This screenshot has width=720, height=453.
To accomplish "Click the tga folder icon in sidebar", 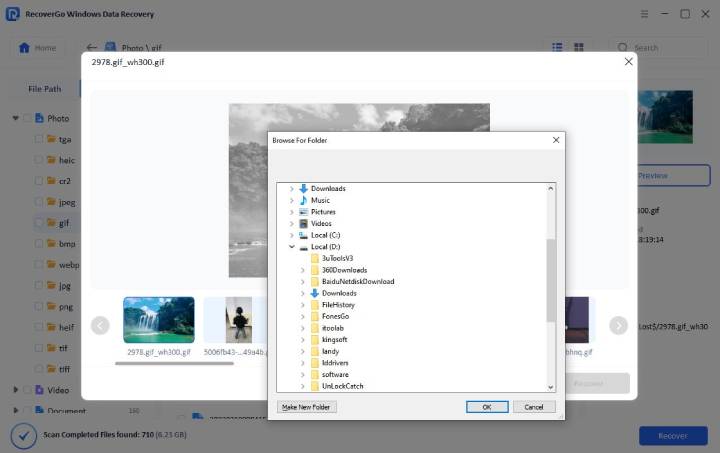I will [51, 139].
